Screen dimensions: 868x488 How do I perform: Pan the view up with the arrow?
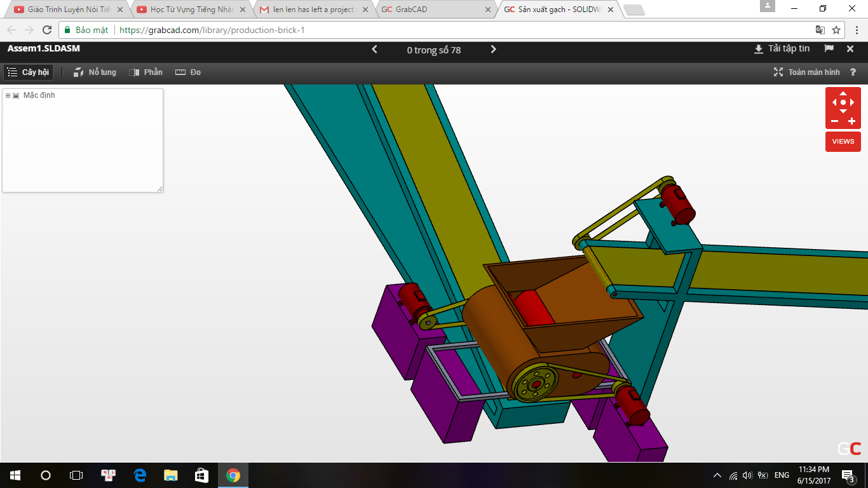pyautogui.click(x=843, y=93)
